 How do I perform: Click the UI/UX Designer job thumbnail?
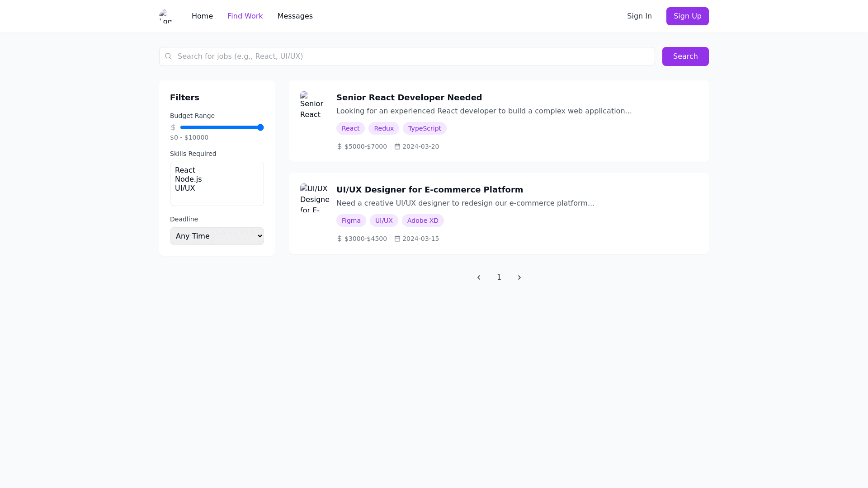(314, 198)
